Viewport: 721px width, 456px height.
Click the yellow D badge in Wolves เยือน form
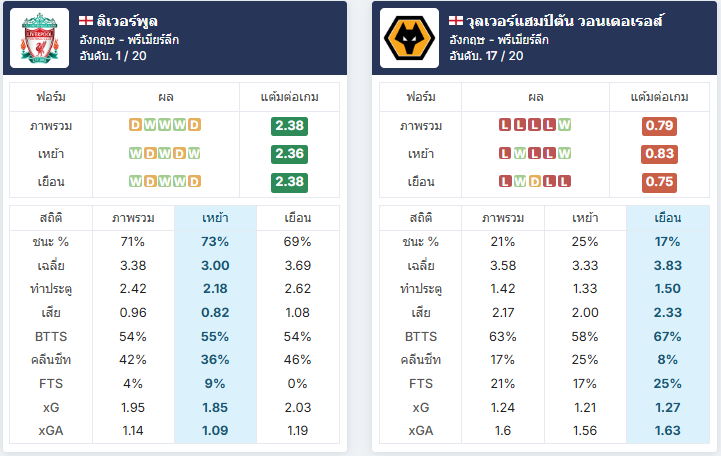coord(535,182)
